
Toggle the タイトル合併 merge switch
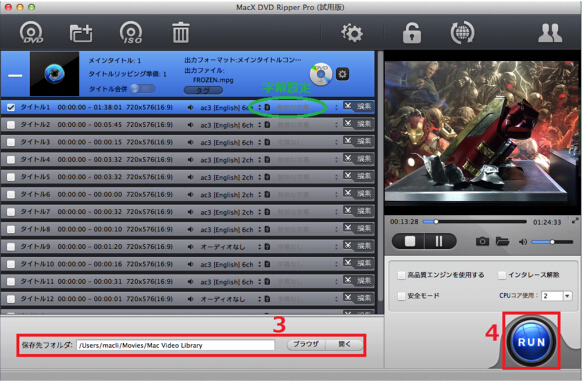(x=142, y=89)
